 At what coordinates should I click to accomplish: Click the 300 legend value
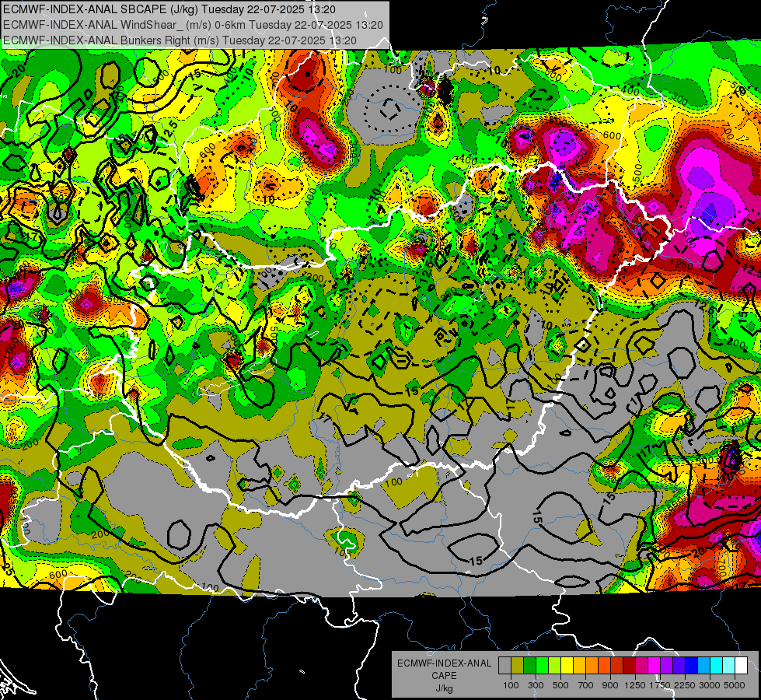(536, 685)
